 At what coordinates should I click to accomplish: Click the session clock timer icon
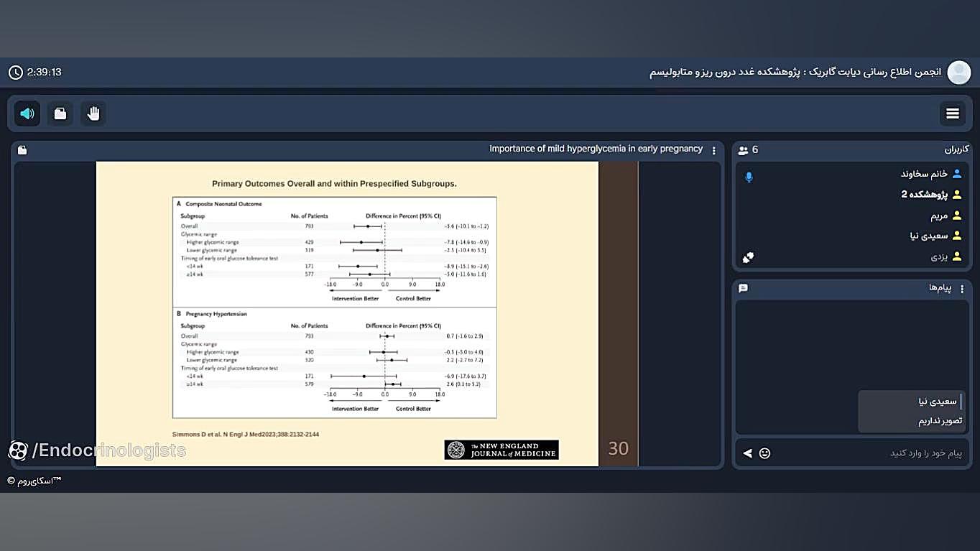coord(16,73)
